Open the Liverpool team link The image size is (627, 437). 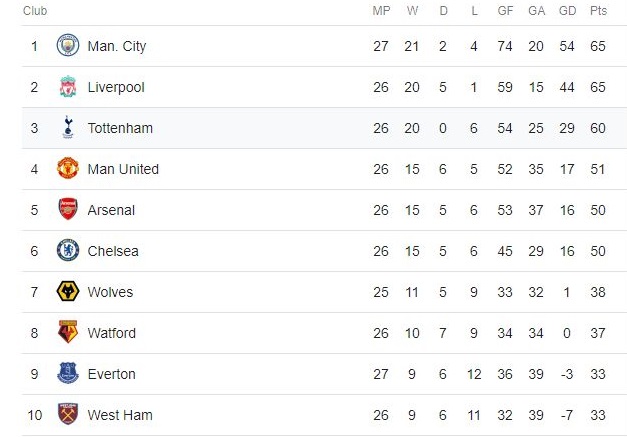(x=116, y=87)
